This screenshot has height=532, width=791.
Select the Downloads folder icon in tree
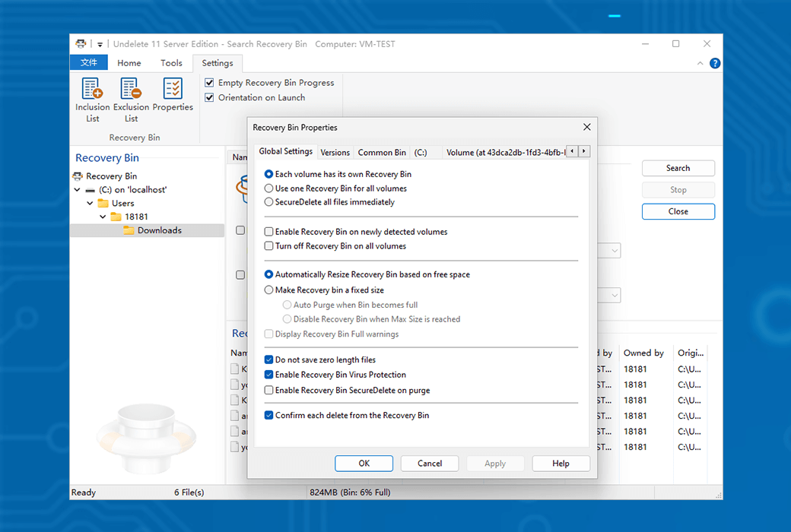[129, 230]
